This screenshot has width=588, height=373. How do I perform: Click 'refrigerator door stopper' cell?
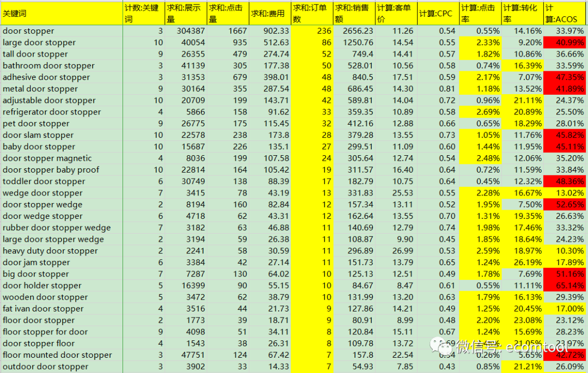pos(62,112)
